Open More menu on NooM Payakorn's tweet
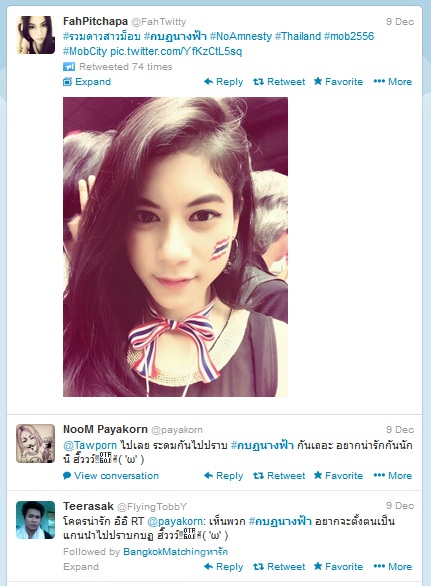This screenshot has width=431, height=586. coord(393,475)
